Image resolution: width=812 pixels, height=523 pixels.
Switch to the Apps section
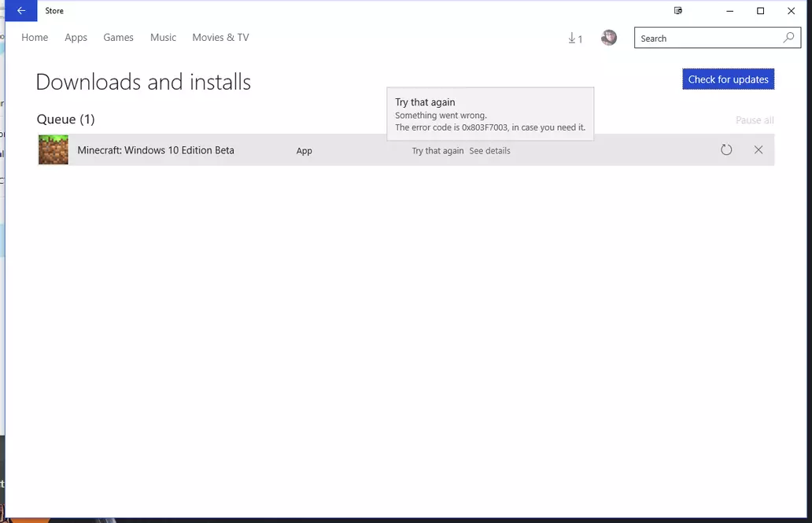76,37
